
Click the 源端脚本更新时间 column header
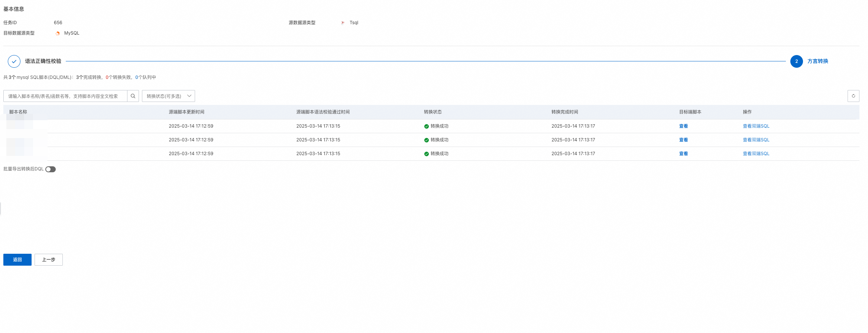(187, 112)
